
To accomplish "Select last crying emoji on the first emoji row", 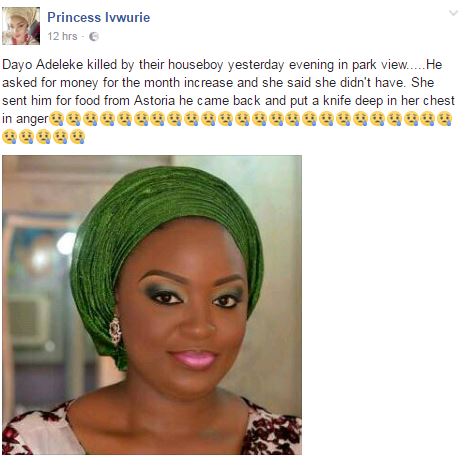I will 444,119.
